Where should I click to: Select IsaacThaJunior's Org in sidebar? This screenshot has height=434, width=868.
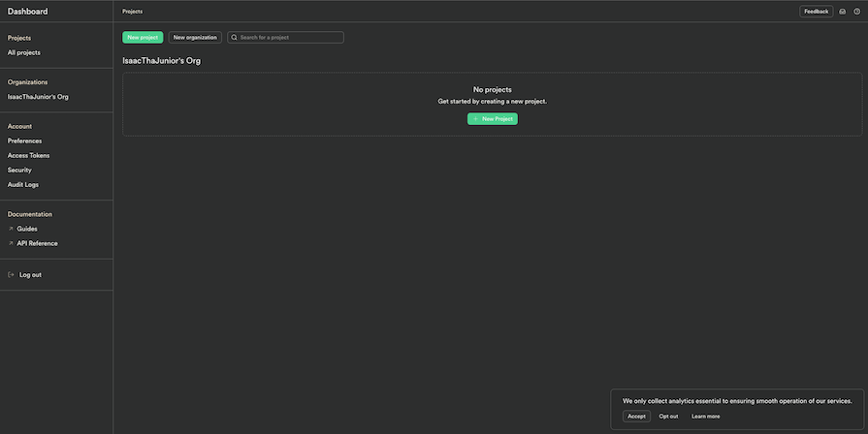coord(38,97)
